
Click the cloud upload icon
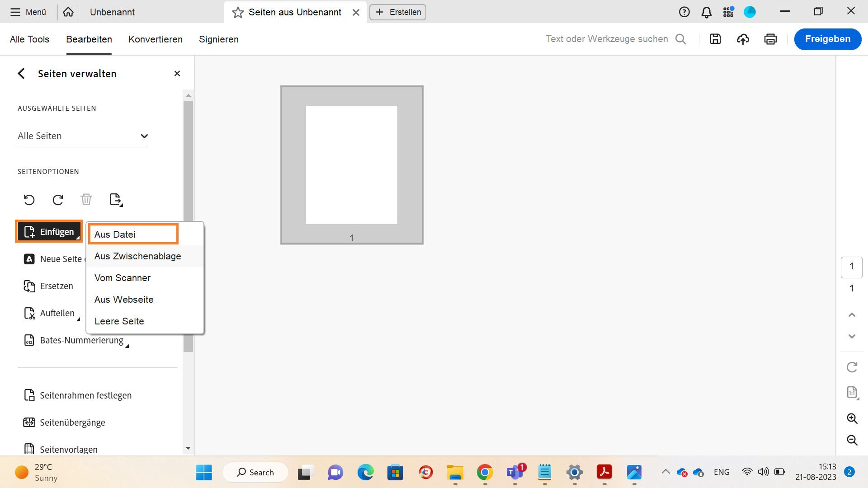(743, 39)
